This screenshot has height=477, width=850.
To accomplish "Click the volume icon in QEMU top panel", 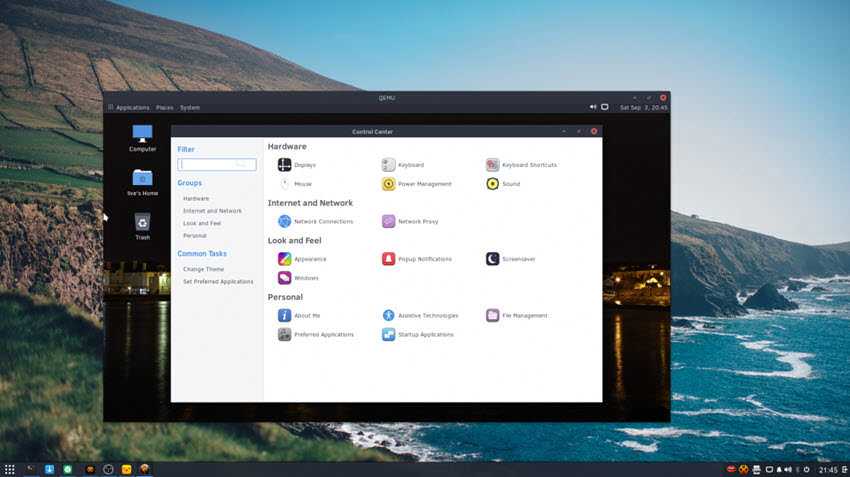I will (593, 107).
